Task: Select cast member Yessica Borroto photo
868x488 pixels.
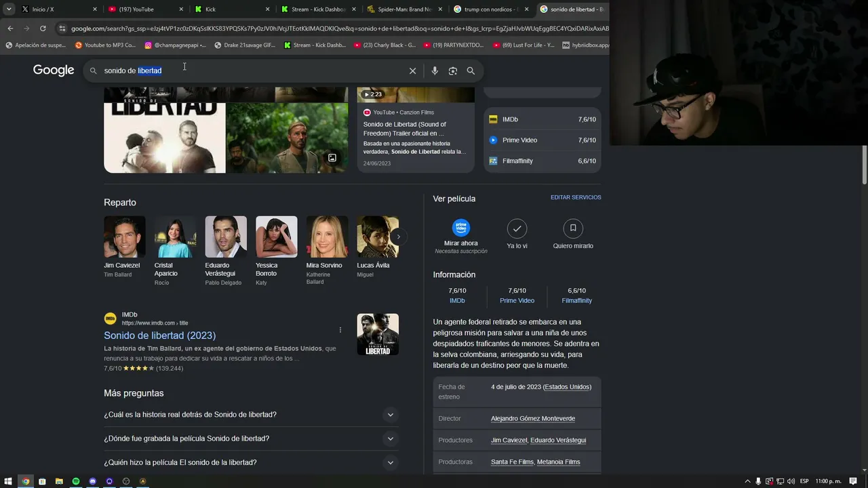Action: click(x=276, y=237)
